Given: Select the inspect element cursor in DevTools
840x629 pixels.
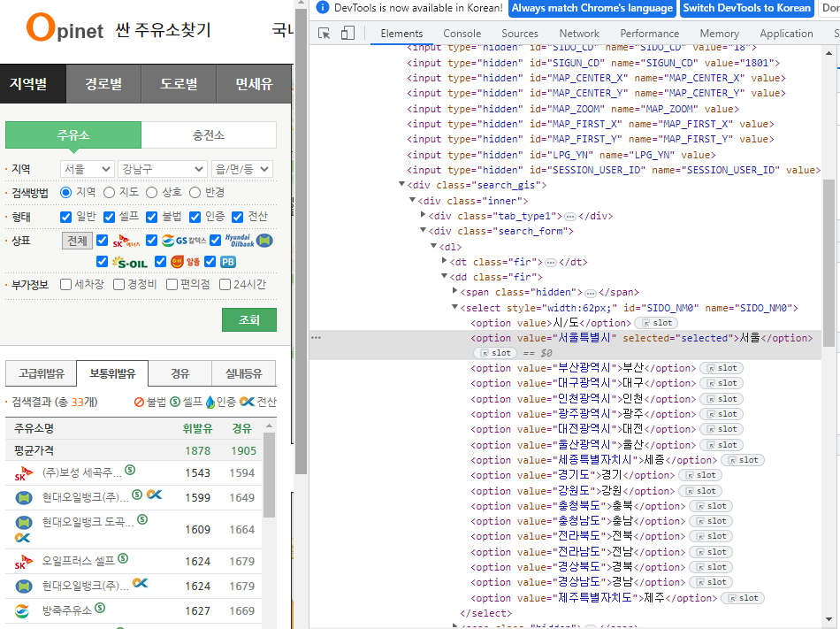Looking at the screenshot, I should click(x=324, y=33).
